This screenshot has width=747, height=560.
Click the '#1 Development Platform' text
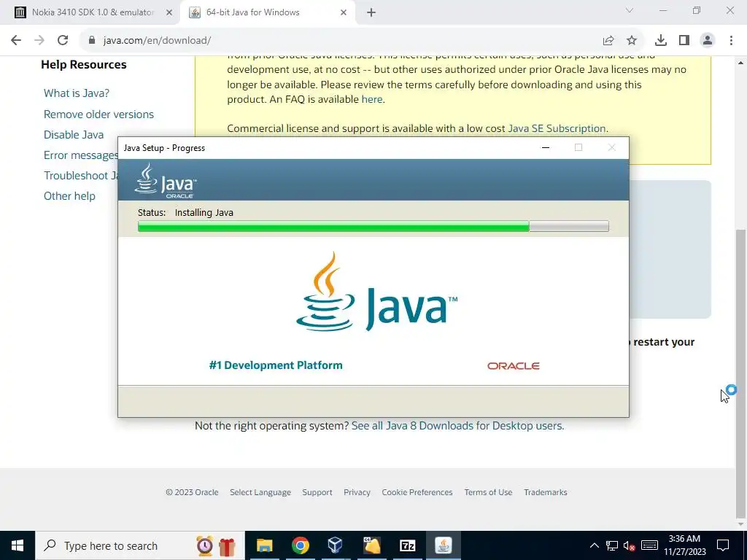click(276, 365)
